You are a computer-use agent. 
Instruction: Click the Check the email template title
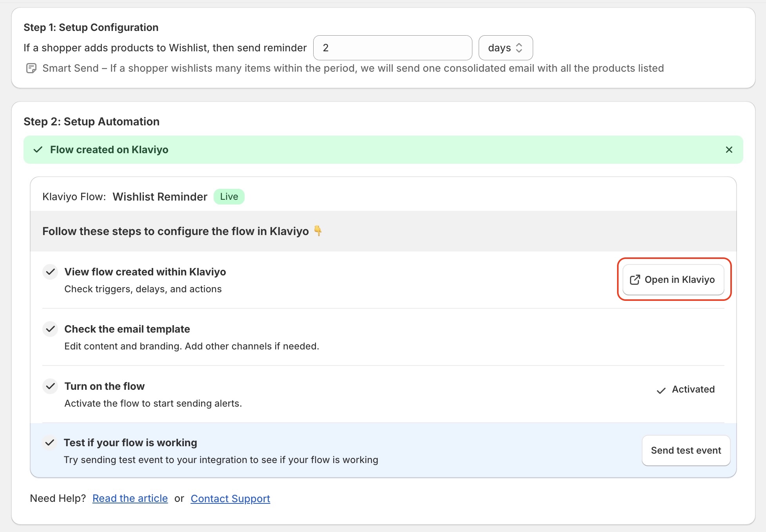pos(127,329)
